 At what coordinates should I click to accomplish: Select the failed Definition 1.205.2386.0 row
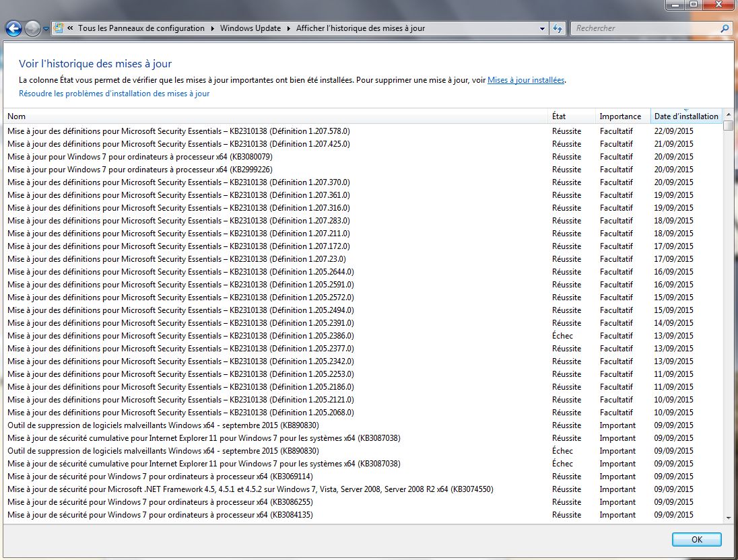[x=362, y=336]
